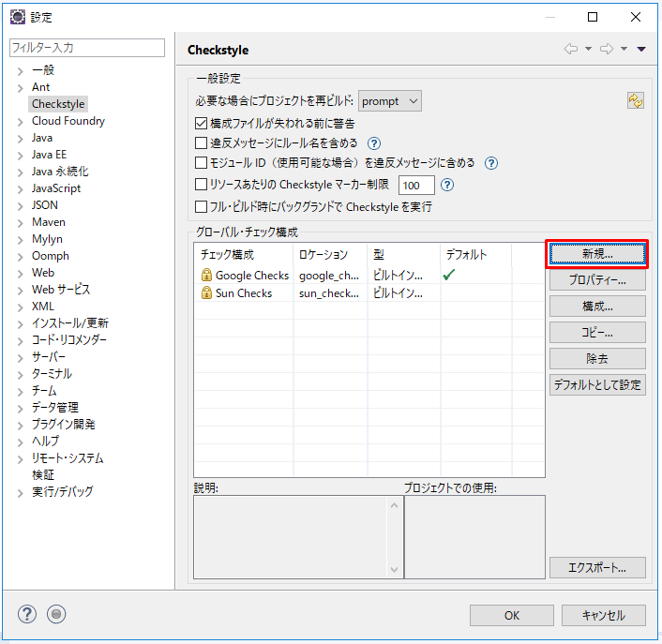This screenshot has height=644, width=662.
Task: Click the forward navigation arrow icon
Action: 607,49
